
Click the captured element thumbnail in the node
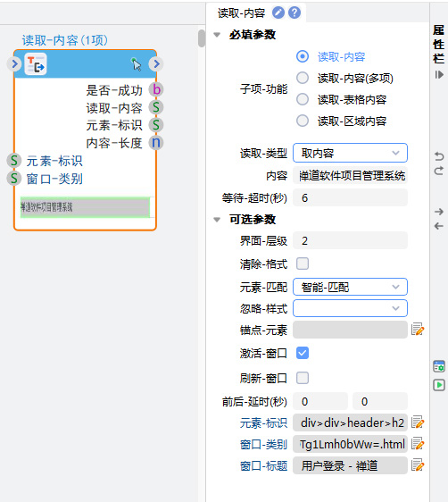(85, 207)
